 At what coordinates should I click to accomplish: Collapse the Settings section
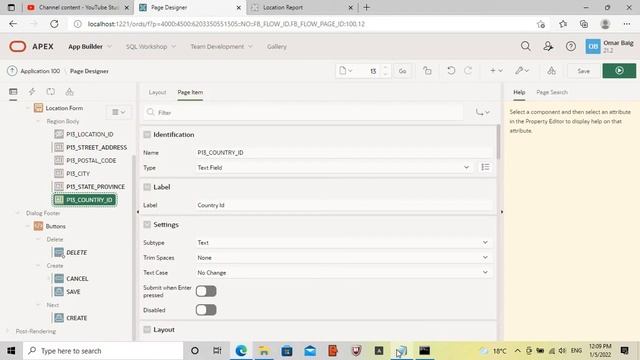point(147,224)
